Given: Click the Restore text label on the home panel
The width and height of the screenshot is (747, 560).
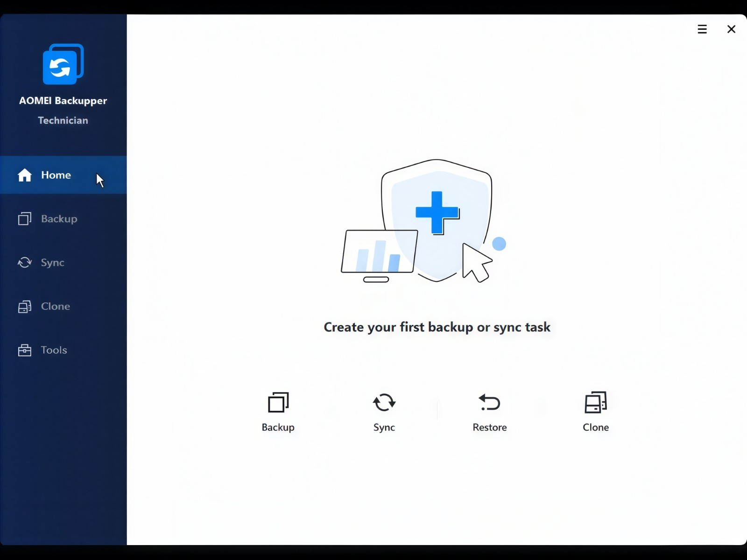Looking at the screenshot, I should [490, 427].
